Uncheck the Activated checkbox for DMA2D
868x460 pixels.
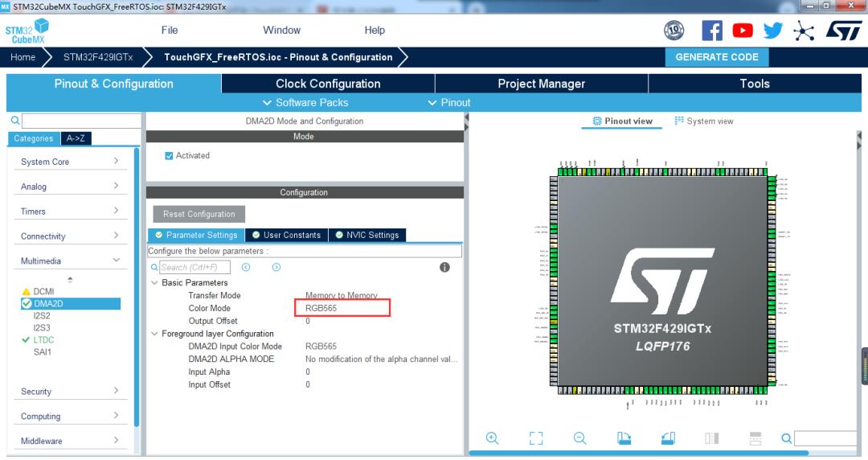coord(169,156)
